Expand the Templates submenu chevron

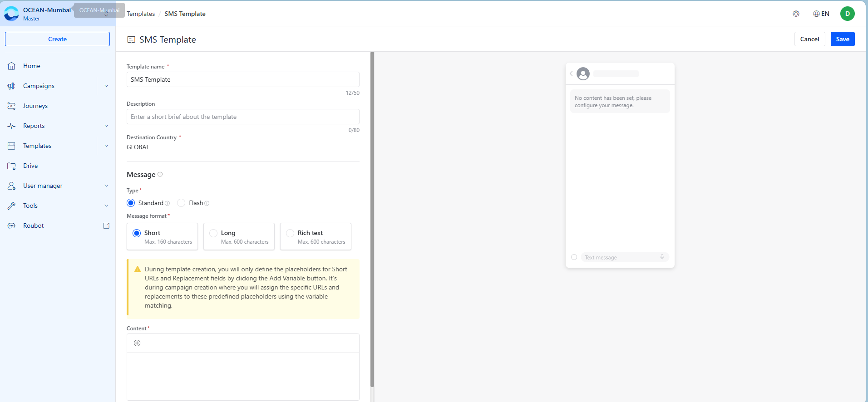(106, 146)
